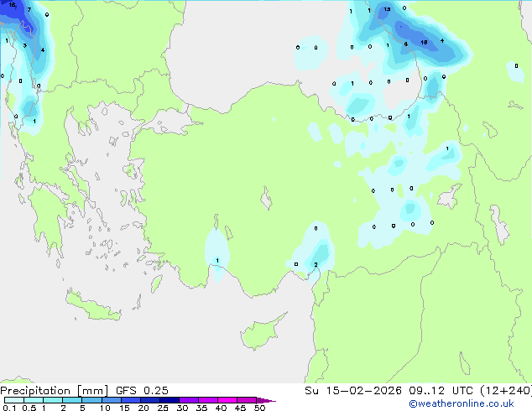The width and height of the screenshot is (532, 411).
Task: Pick the legend swatch between 45 and 50
Action: pos(247,400)
